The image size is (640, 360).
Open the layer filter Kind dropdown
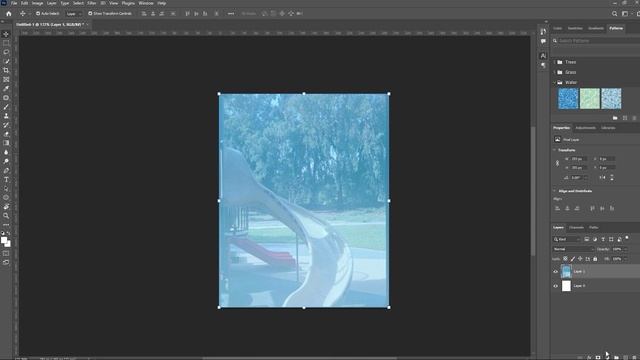(567, 239)
